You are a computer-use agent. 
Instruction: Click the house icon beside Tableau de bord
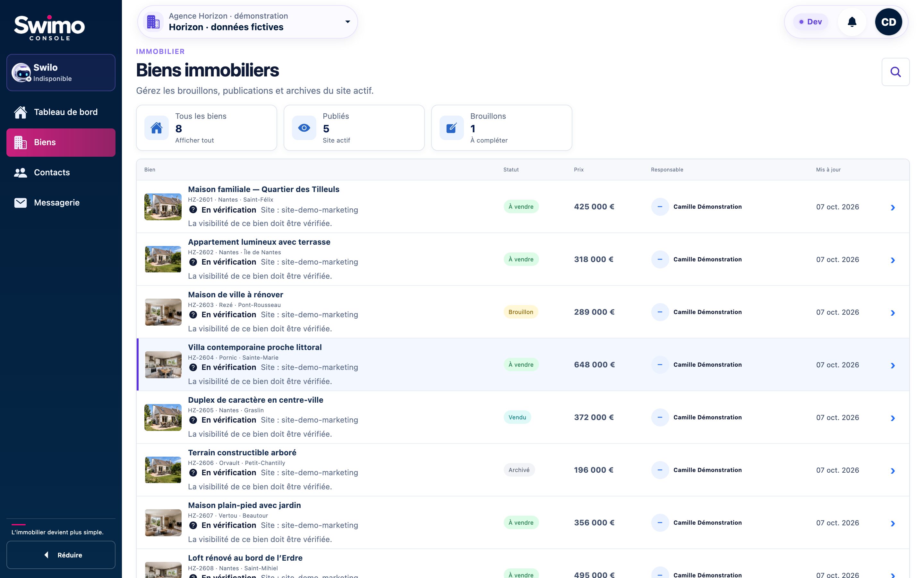tap(21, 112)
